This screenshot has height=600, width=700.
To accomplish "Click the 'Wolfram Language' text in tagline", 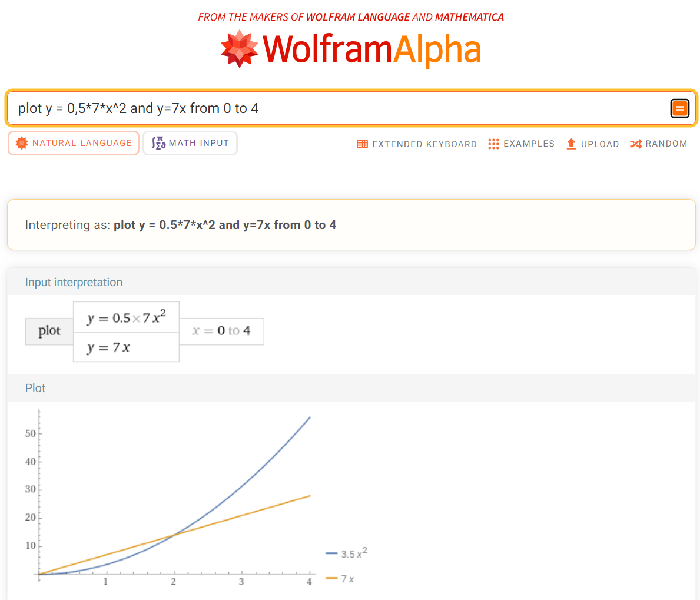I will (358, 17).
